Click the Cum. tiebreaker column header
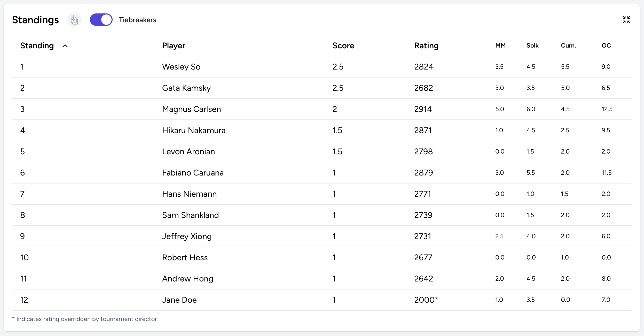The height and width of the screenshot is (336, 644). (x=568, y=46)
